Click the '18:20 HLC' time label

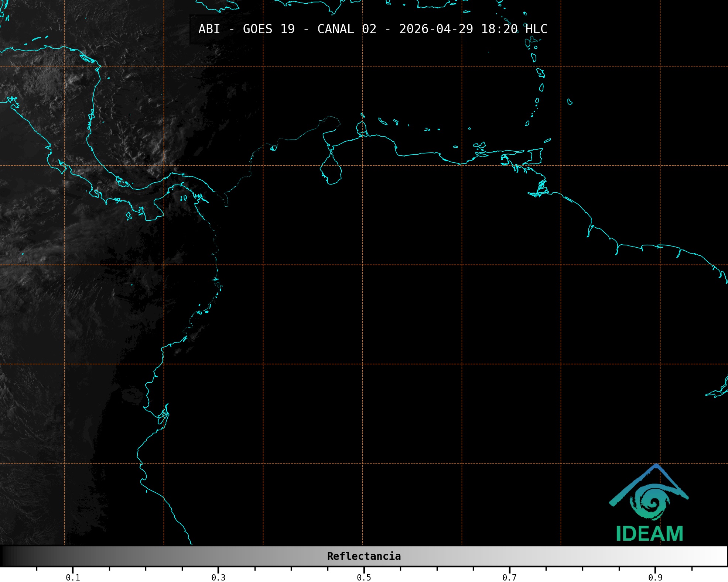[x=514, y=29]
